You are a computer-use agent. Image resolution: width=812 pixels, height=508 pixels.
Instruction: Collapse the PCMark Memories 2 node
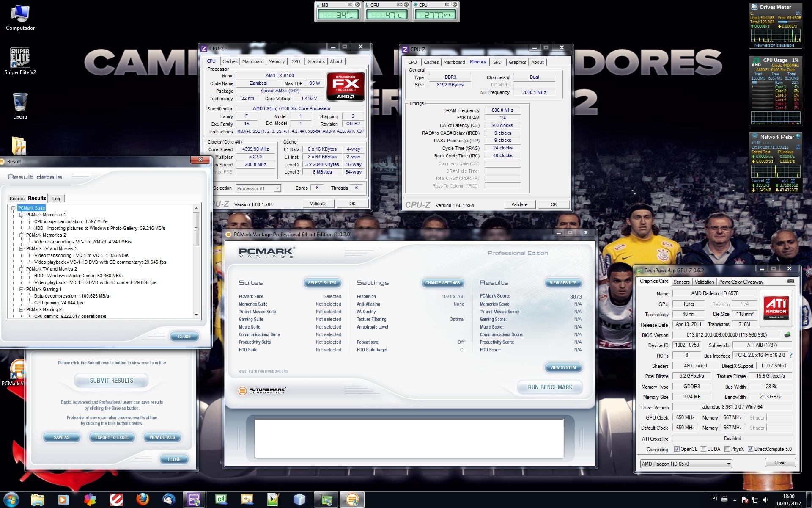[21, 235]
